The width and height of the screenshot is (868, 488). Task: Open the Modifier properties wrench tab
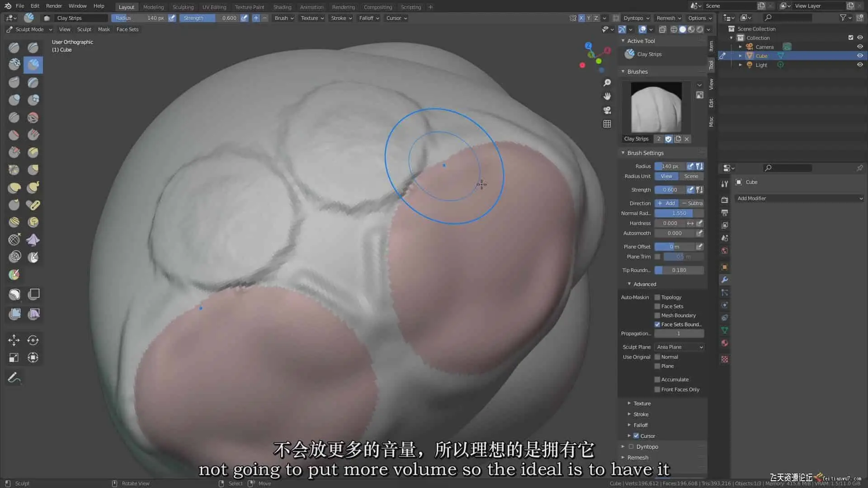click(x=725, y=280)
